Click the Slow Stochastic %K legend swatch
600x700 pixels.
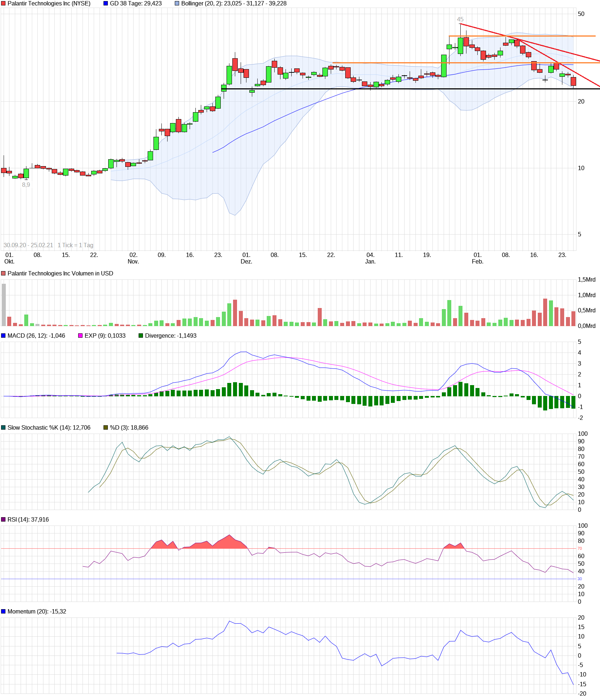pos(3,428)
